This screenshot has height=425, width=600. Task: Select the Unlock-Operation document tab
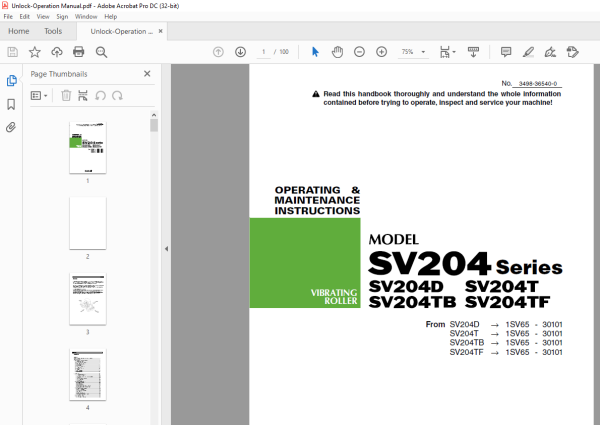tap(121, 31)
